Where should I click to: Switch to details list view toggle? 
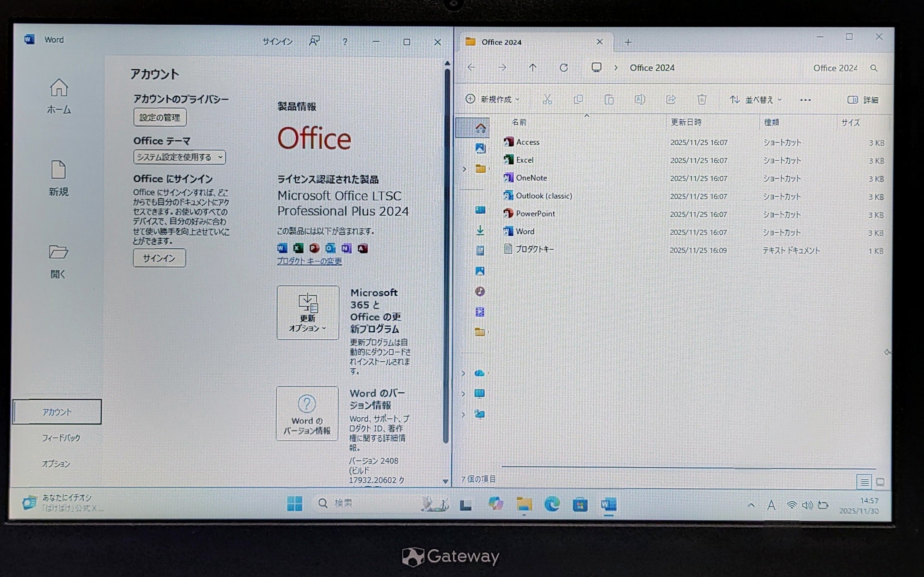864,482
